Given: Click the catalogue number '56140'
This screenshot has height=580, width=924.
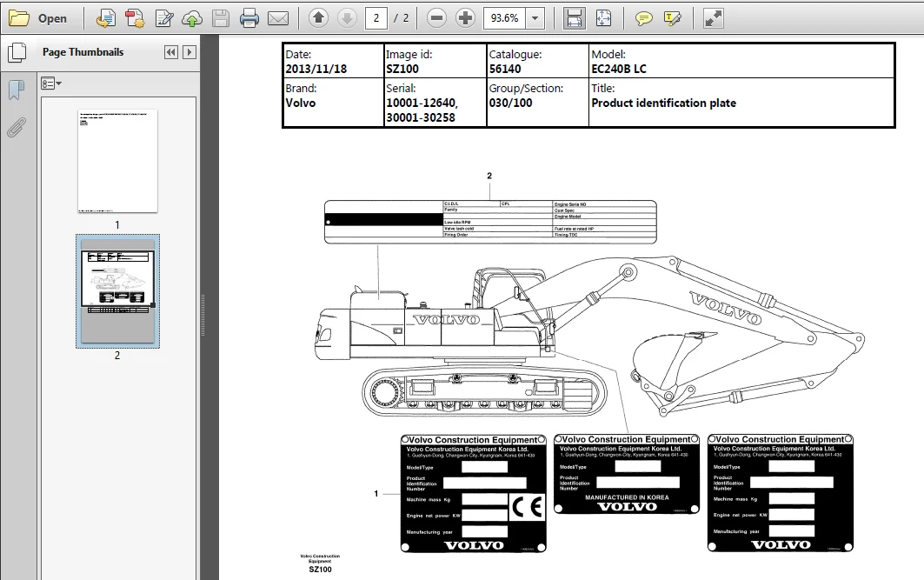Looking at the screenshot, I should point(505,69).
